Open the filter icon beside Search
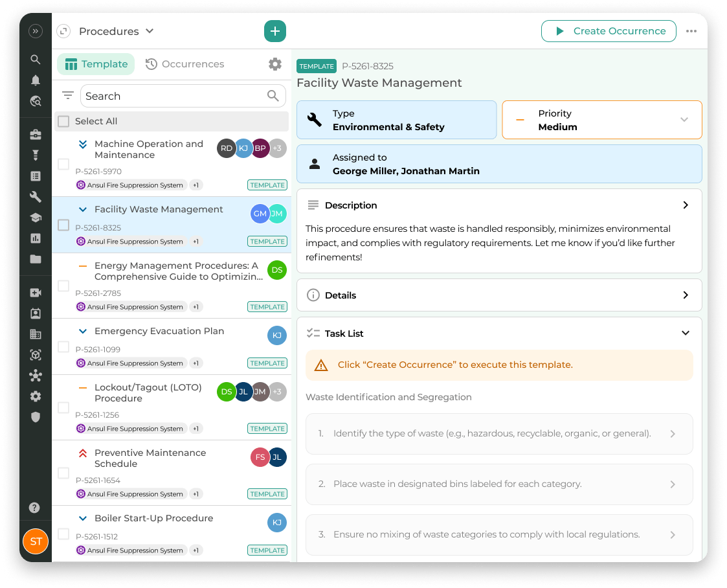 (x=68, y=96)
